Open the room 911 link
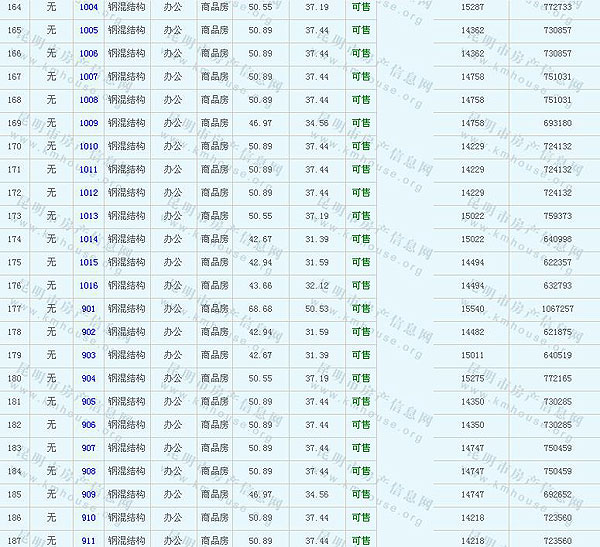 pyautogui.click(x=89, y=541)
